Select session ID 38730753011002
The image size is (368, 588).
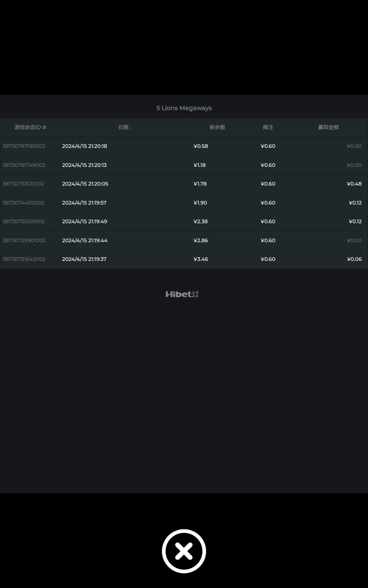[x=23, y=184]
